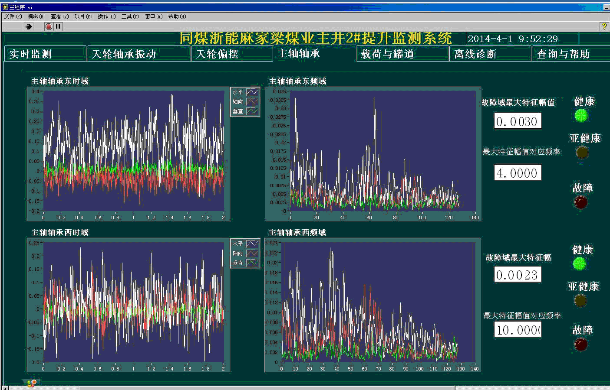This screenshot has width=610, height=390.
Task: Click the red Abort Execution button
Action: click(x=49, y=26)
